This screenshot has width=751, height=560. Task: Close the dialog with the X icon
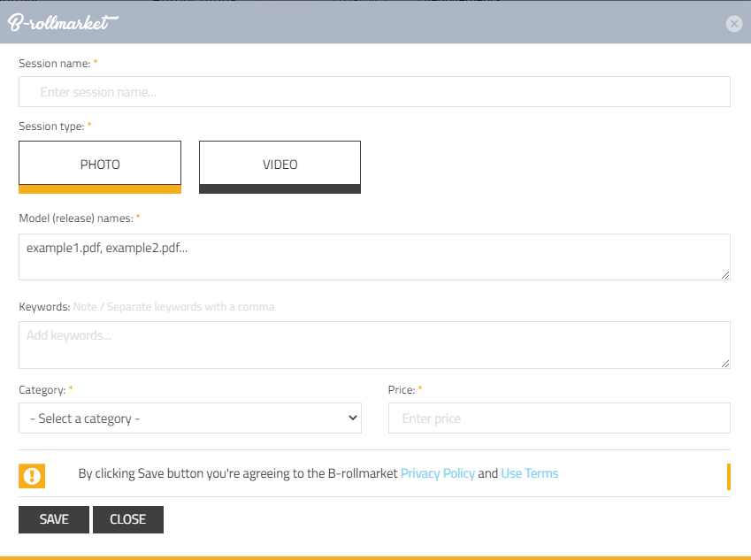pos(733,24)
